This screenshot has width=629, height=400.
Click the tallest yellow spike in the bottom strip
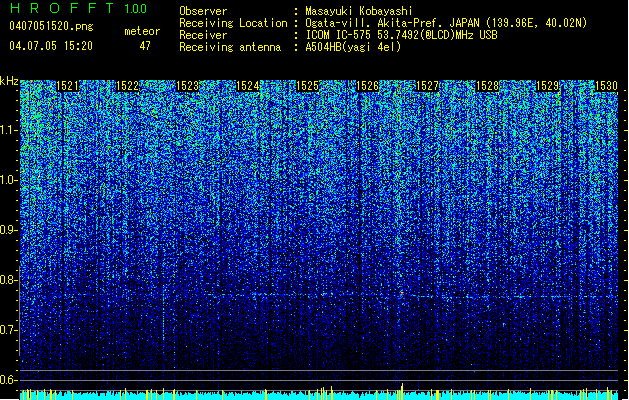click(x=402, y=391)
